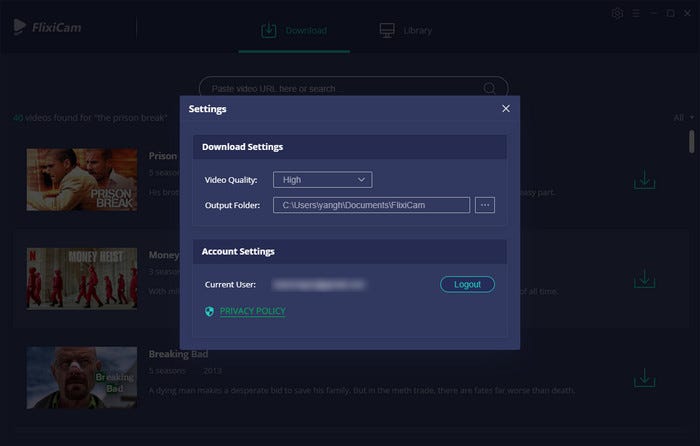Browse for output folder with ellipsis button
The image size is (700, 446).
coord(485,205)
